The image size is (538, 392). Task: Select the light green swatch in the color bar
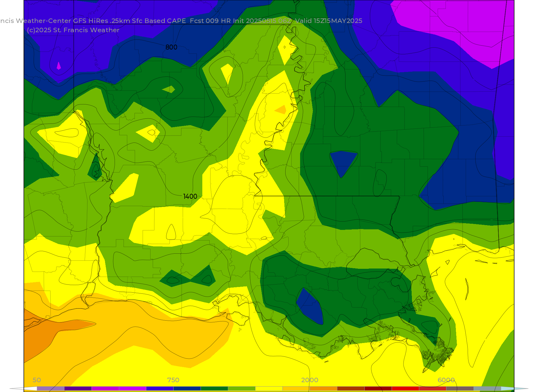[242, 389]
